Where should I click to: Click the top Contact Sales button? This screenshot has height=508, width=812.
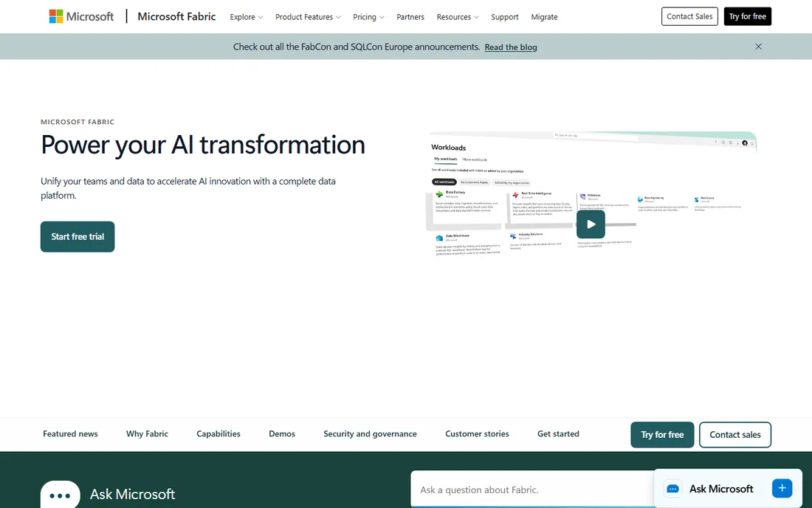click(689, 16)
